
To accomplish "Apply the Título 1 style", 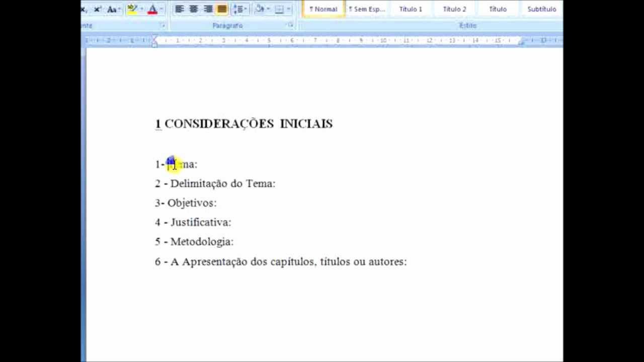I will coord(411,9).
